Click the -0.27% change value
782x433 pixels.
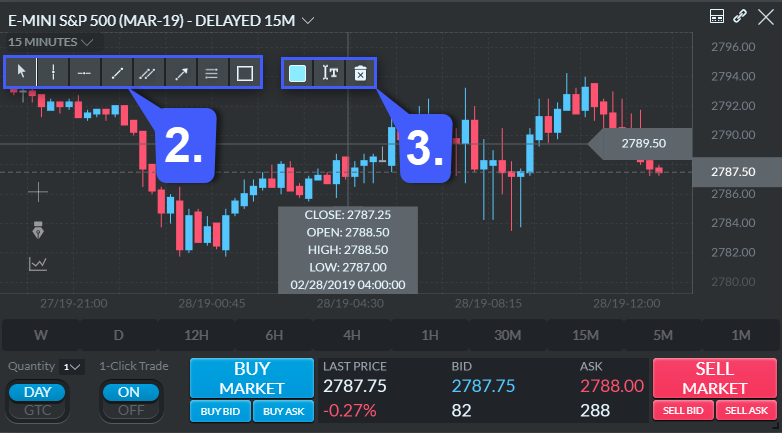coord(350,411)
